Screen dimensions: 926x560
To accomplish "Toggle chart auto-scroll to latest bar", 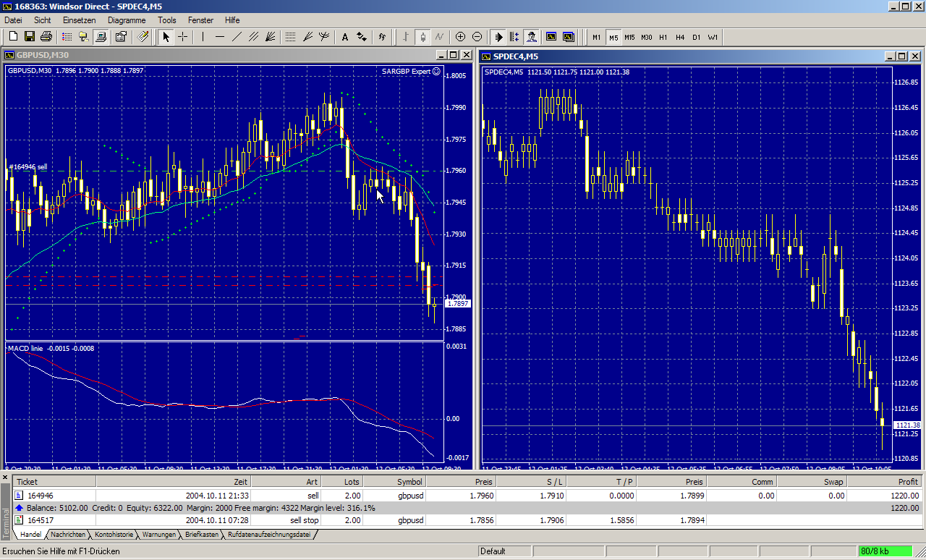I will (x=498, y=37).
